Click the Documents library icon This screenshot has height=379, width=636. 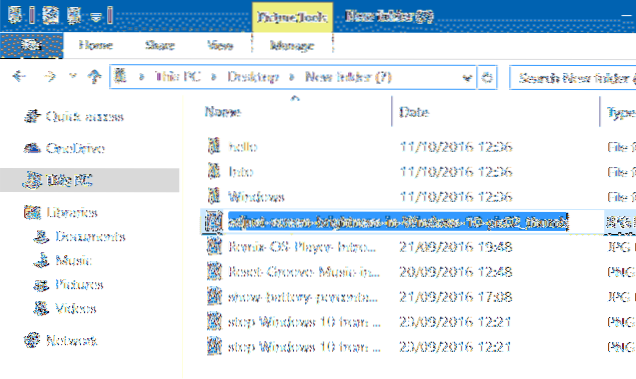[x=41, y=236]
